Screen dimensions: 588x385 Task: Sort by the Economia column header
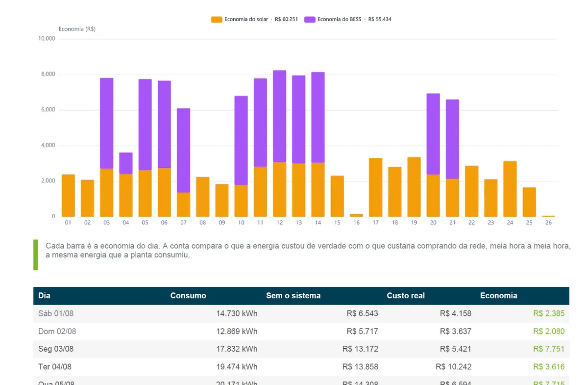point(498,296)
